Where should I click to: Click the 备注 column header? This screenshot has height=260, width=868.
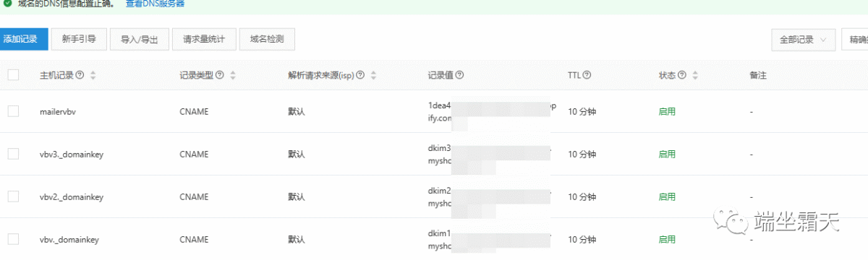pos(758,75)
